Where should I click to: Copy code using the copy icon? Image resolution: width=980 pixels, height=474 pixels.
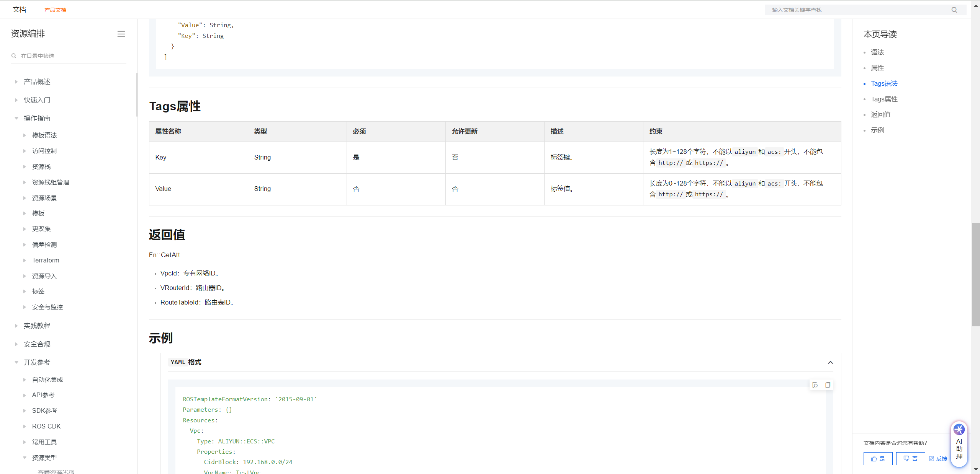[x=828, y=385]
